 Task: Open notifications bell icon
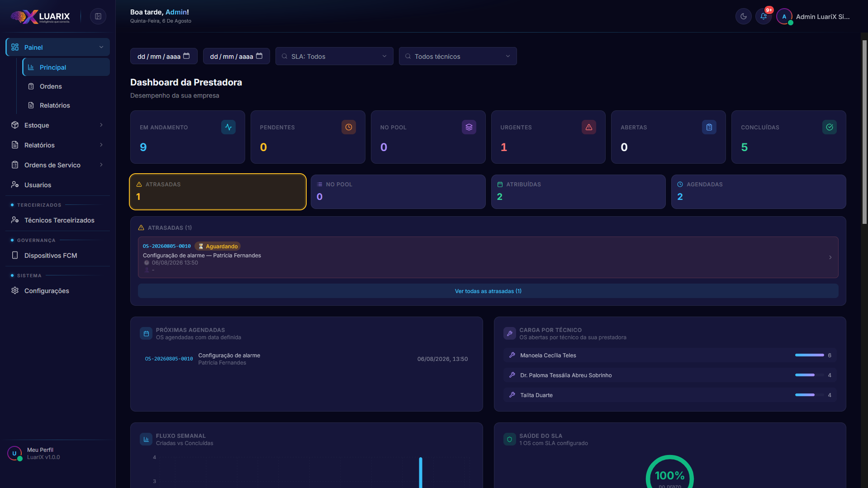pos(764,16)
